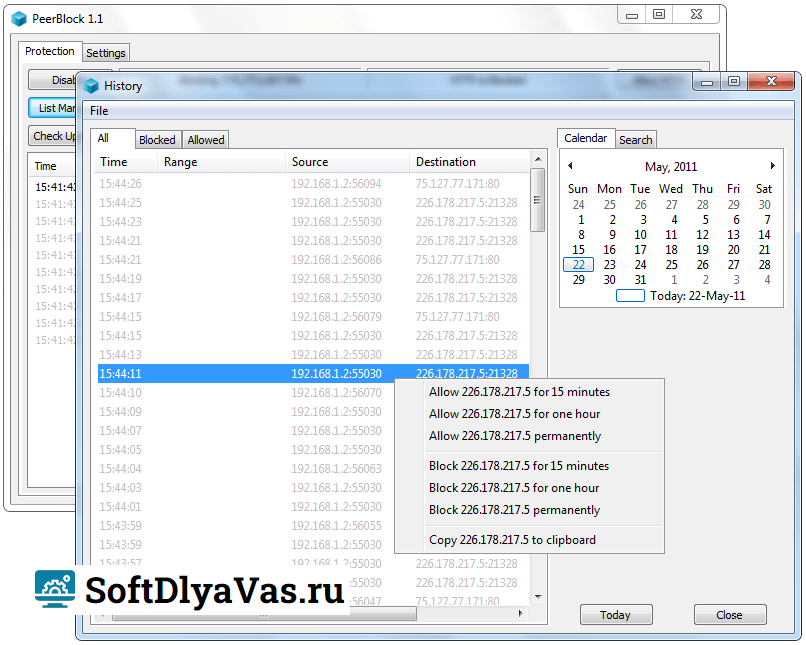Click the Close button in History
This screenshot has width=806, height=645.
pyautogui.click(x=729, y=615)
